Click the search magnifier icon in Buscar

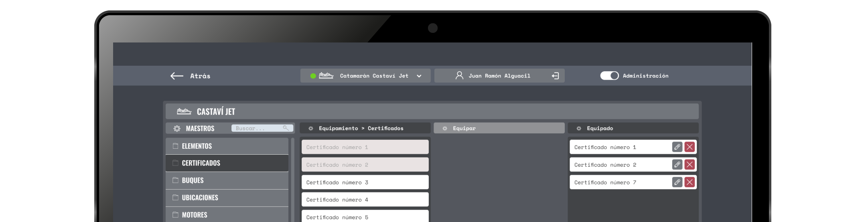[286, 128]
